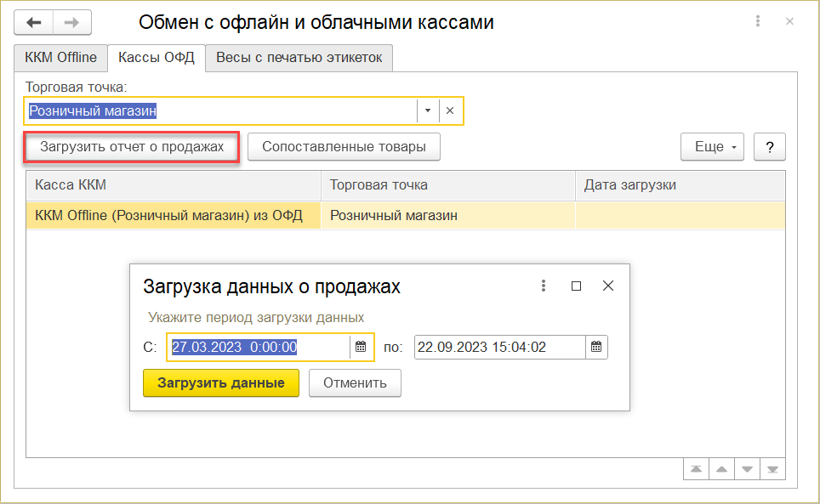Click the question mark help button
The height and width of the screenshot is (504, 820).
pos(770,147)
